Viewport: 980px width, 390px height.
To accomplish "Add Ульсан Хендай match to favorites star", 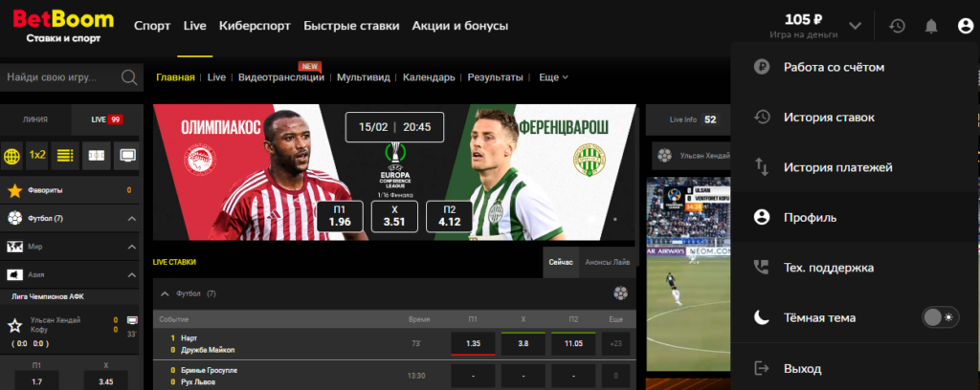I will click(x=14, y=325).
